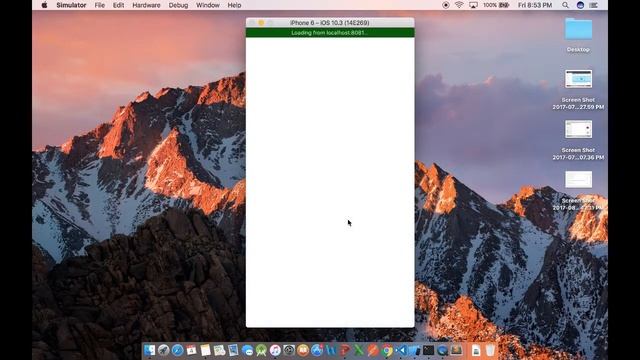Image resolution: width=640 pixels, height=360 pixels.
Task: Click the iPhone 6 simulator title bar
Action: (330, 23)
